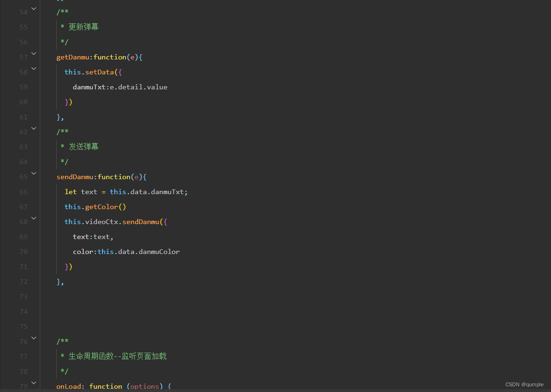Click the closing }) on line 60

tap(68, 102)
